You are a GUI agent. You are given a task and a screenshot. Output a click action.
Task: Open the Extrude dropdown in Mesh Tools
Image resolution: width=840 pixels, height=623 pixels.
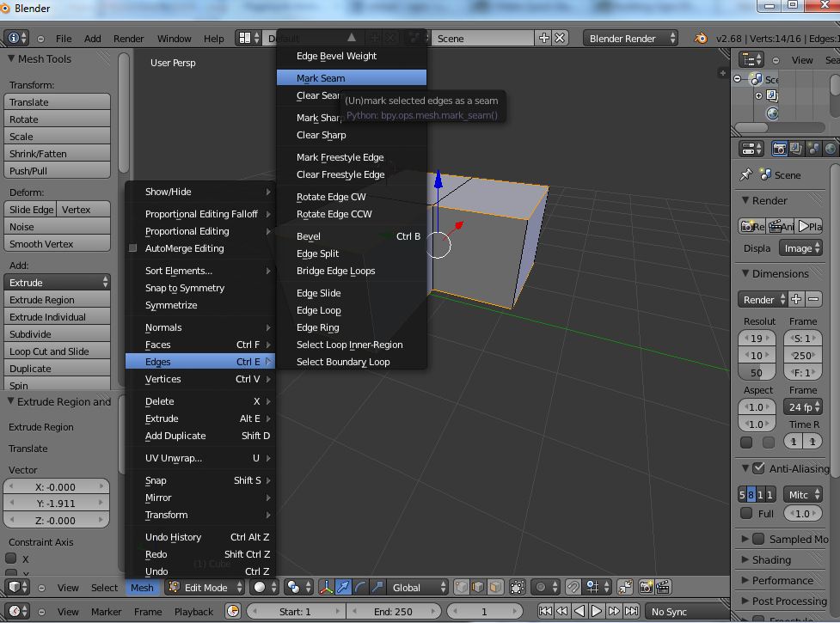(x=58, y=283)
